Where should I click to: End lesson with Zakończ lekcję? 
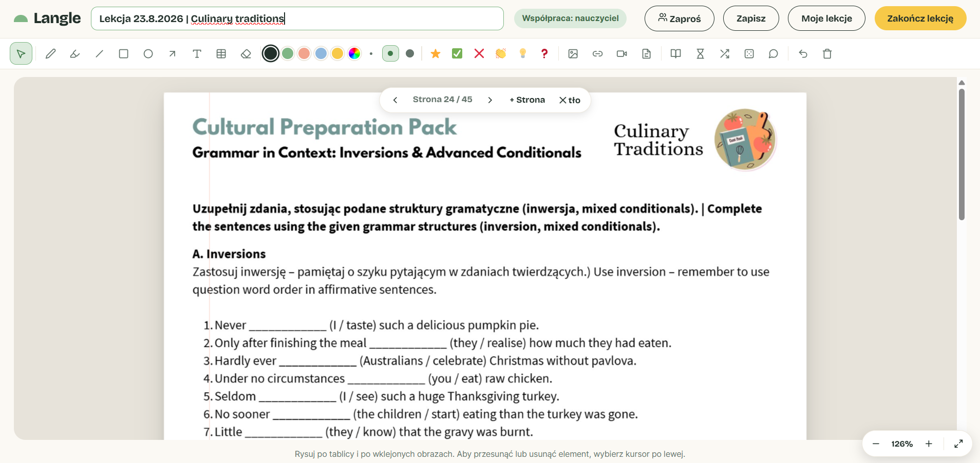(x=920, y=18)
